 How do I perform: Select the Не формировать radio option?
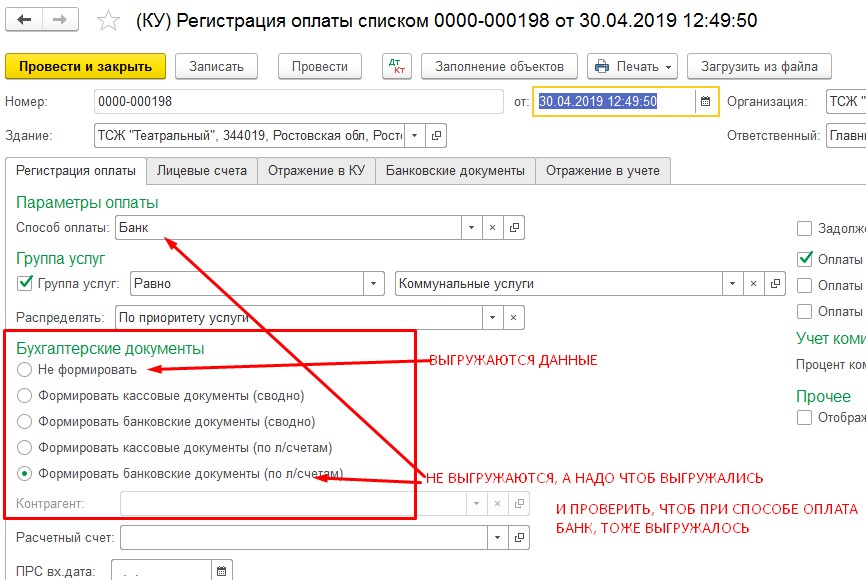point(25,369)
